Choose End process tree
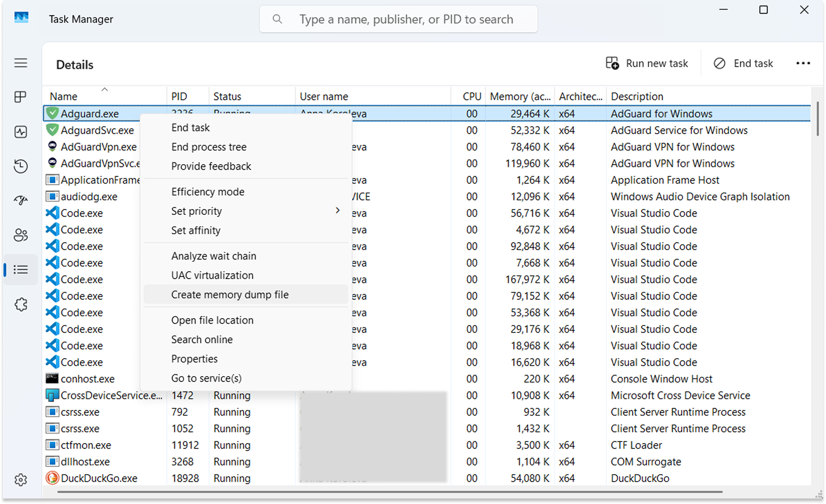 (246, 147)
